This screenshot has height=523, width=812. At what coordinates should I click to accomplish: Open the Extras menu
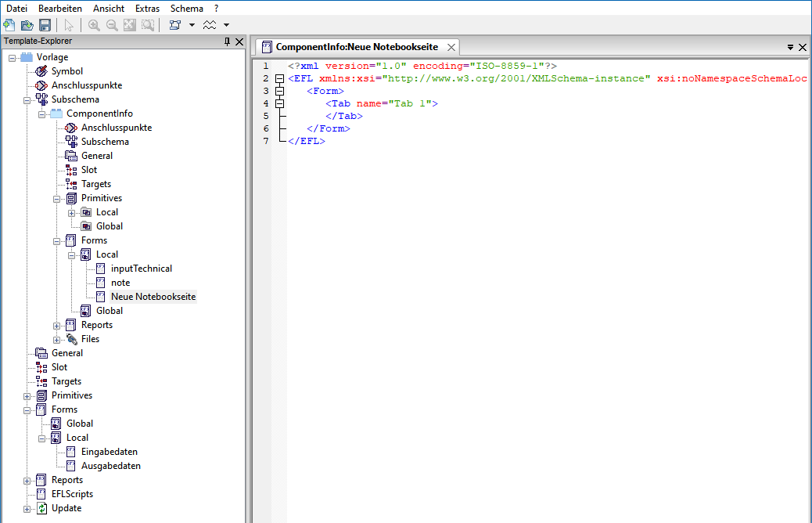pyautogui.click(x=147, y=9)
